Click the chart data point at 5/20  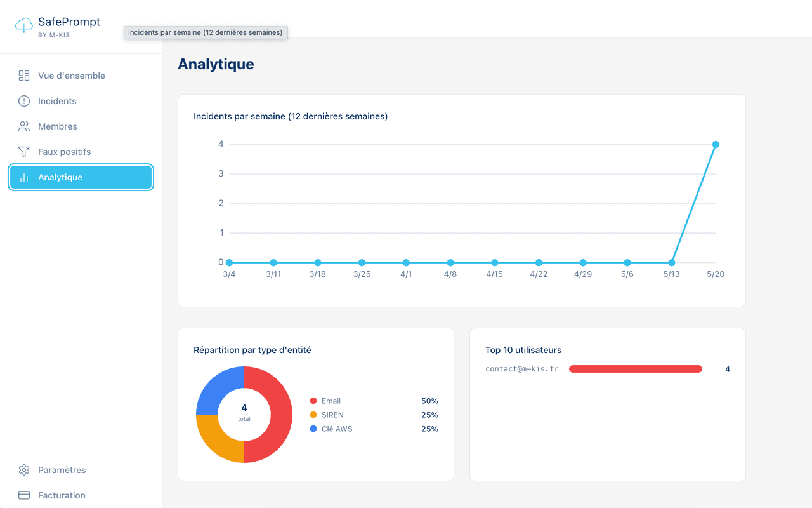716,144
